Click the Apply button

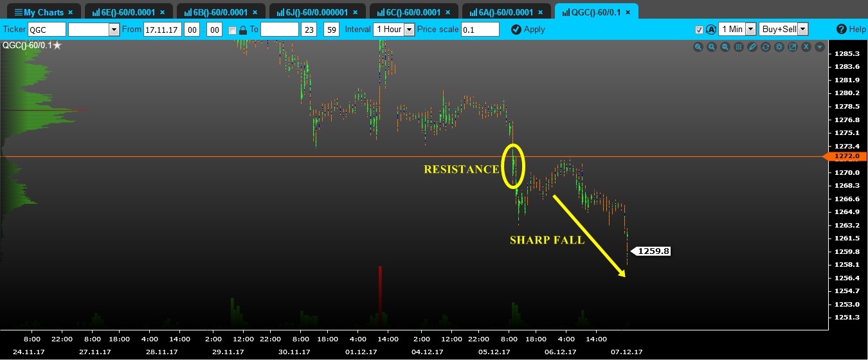tap(528, 29)
